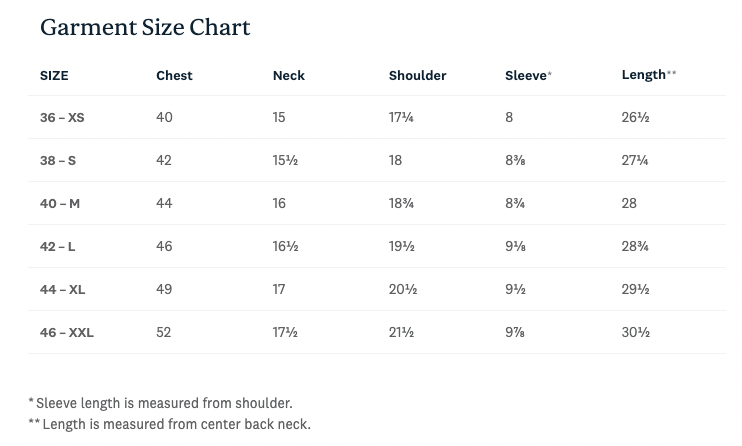Select the 40 – M size row label

click(x=60, y=204)
